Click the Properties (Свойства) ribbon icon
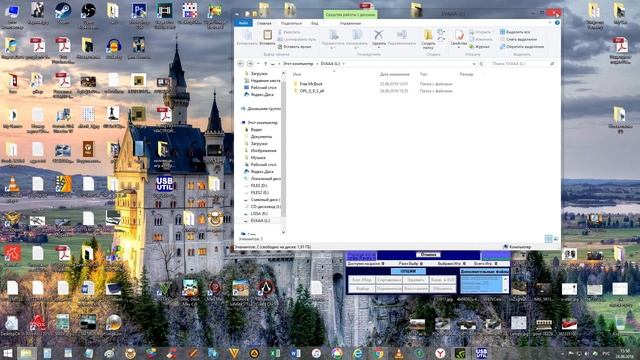This screenshot has width=640, height=360. (459, 35)
